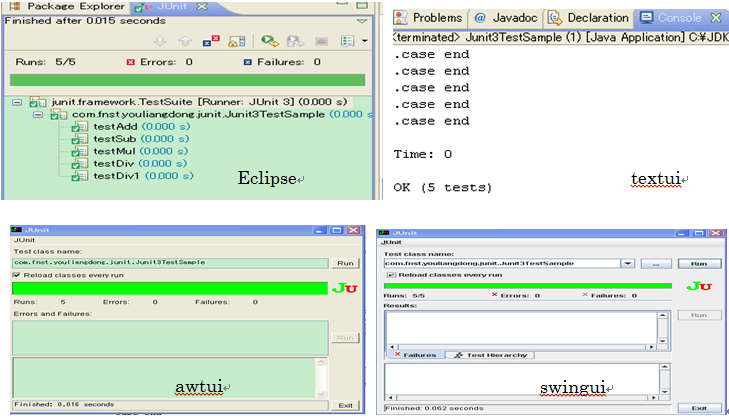Click Rerun Test icon in Eclipse JUnit toolbar
Viewport: 729px width, 419px height.
pyautogui.click(x=270, y=41)
